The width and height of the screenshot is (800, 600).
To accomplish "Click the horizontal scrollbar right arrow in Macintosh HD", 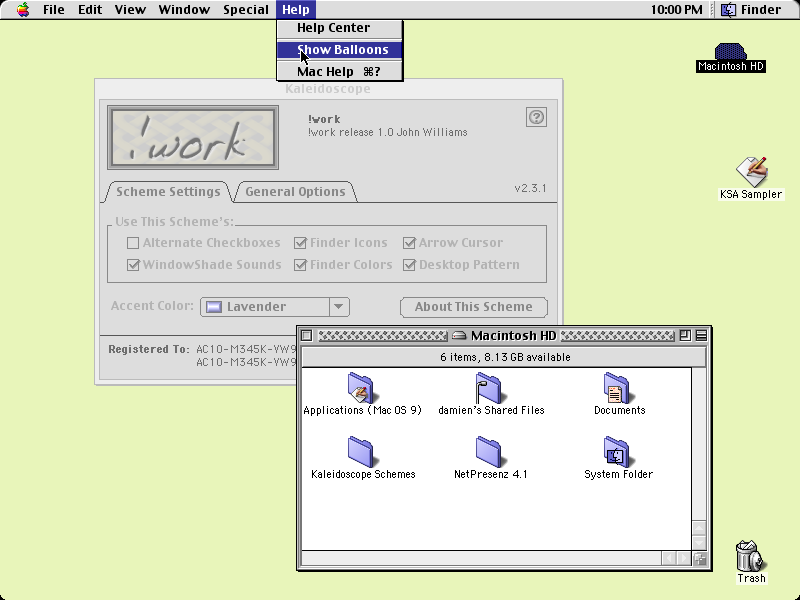I will (684, 558).
